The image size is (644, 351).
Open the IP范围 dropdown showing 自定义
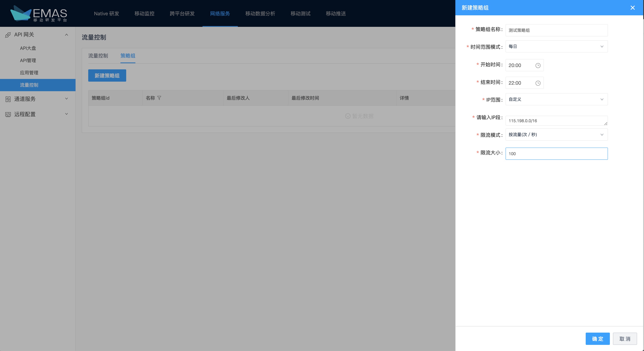pos(557,99)
